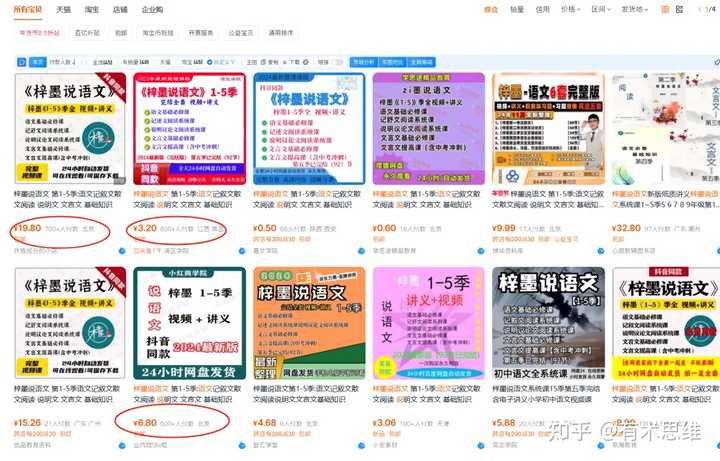This screenshot has width=720, height=461.
Task: Click the blue square plugin icon in toolbar
Action: pos(22,62)
